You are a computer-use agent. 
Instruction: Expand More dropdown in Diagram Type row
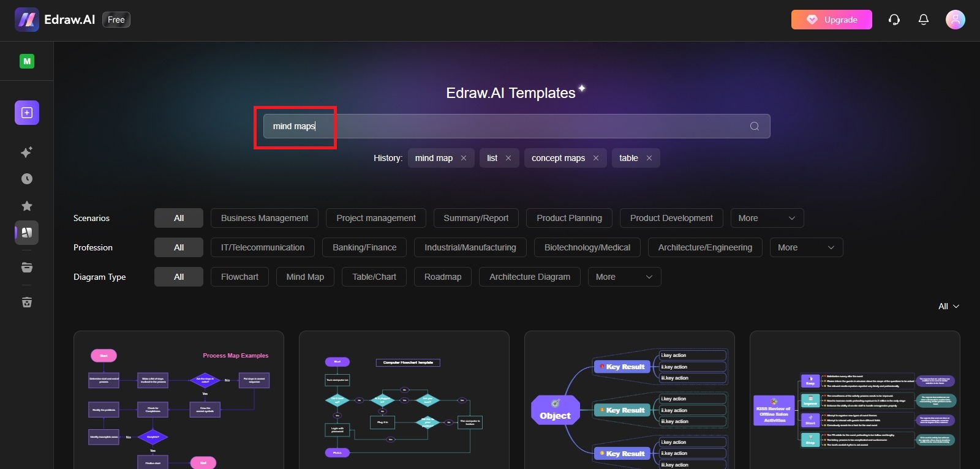[x=624, y=277]
